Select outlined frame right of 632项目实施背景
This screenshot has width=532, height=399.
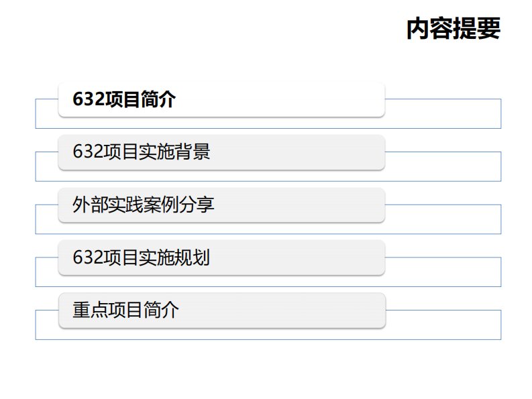pyautogui.click(x=443, y=166)
